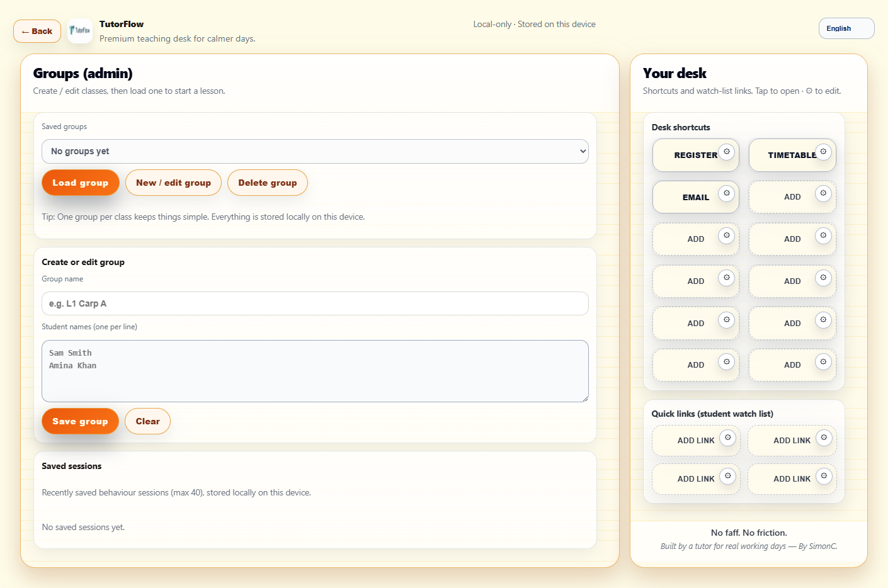The width and height of the screenshot is (888, 588).
Task: Open the gear editor on the REGISTER shortcut
Action: pos(727,151)
